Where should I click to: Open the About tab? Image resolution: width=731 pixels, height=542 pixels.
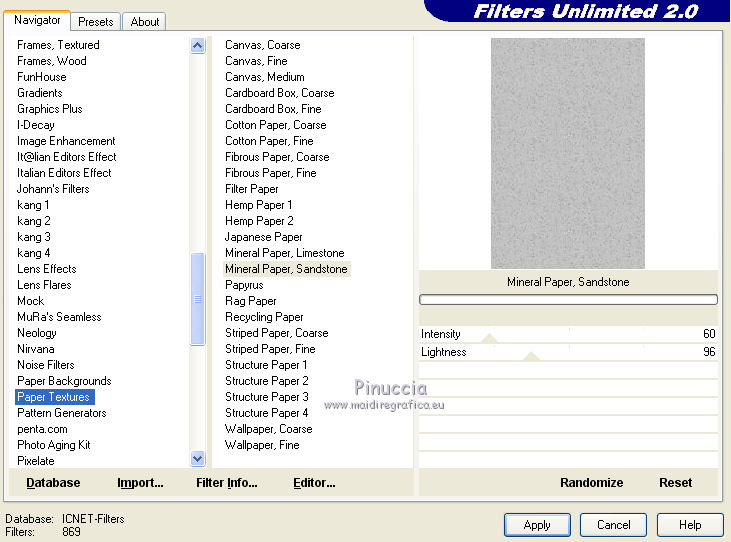point(145,21)
